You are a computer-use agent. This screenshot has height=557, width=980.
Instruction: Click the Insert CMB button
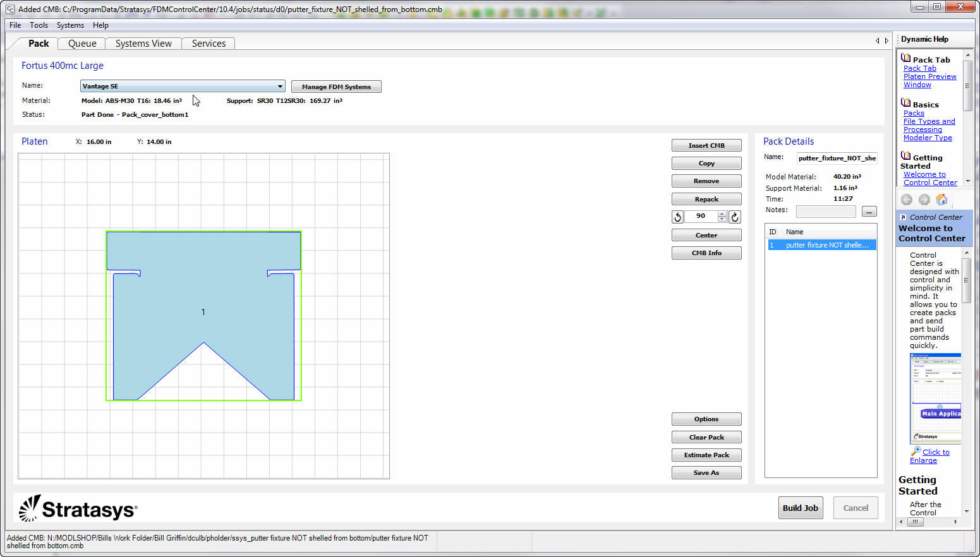click(706, 146)
